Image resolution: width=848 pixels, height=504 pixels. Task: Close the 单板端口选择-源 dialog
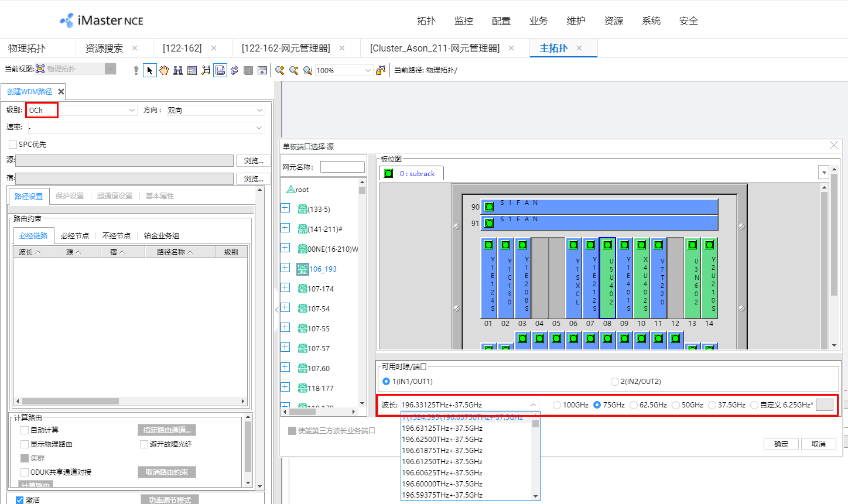click(x=834, y=146)
